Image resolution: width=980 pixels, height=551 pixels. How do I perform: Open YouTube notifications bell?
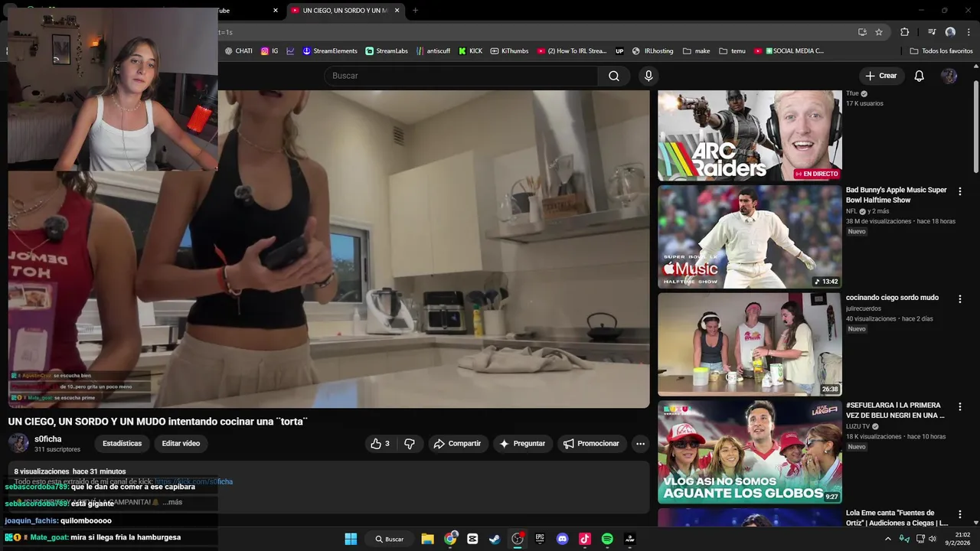coord(920,76)
